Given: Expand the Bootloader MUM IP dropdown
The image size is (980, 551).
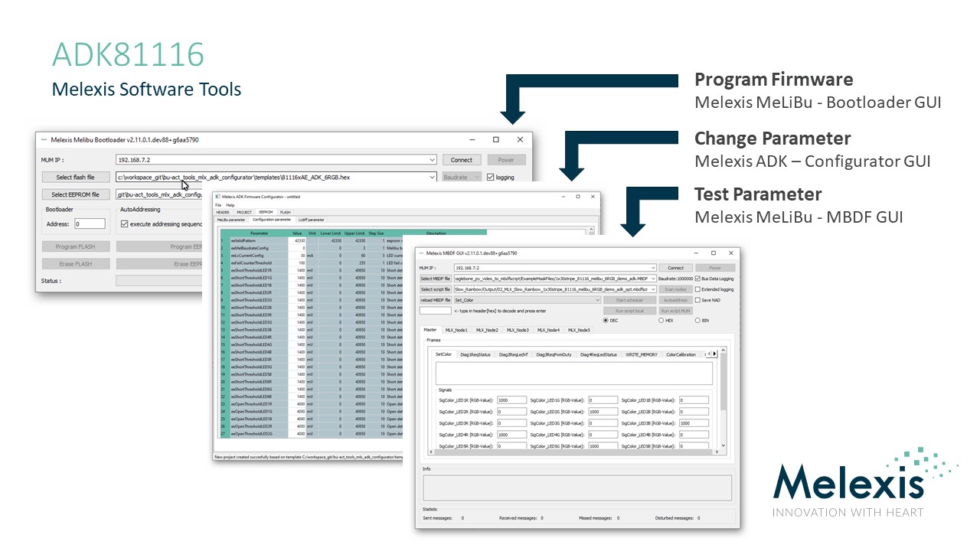Looking at the screenshot, I should click(433, 160).
